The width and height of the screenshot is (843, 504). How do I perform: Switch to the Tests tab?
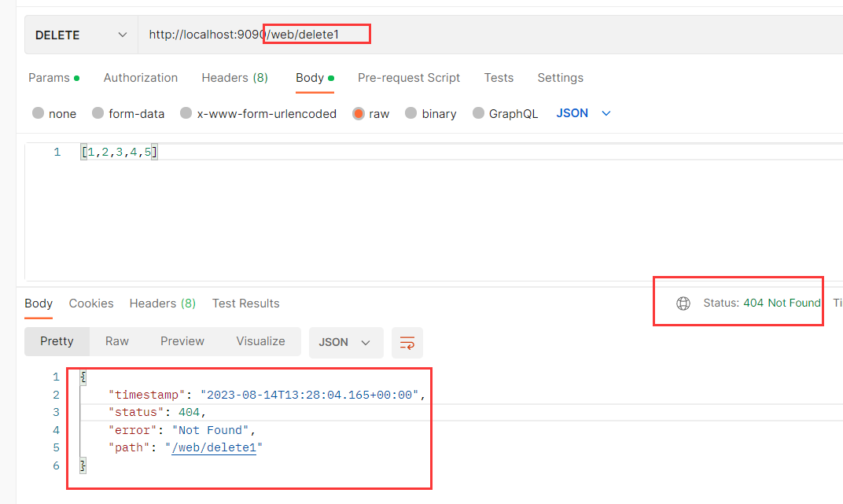click(499, 78)
